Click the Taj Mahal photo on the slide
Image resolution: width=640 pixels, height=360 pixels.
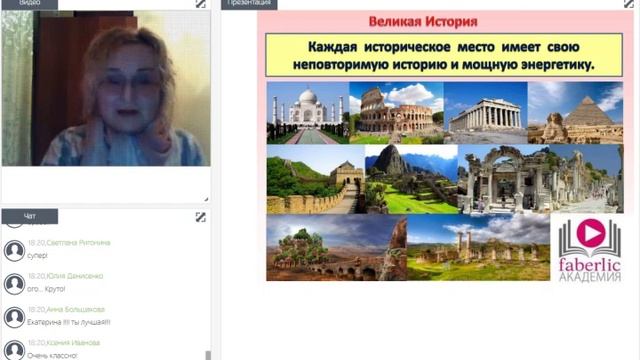[308, 113]
